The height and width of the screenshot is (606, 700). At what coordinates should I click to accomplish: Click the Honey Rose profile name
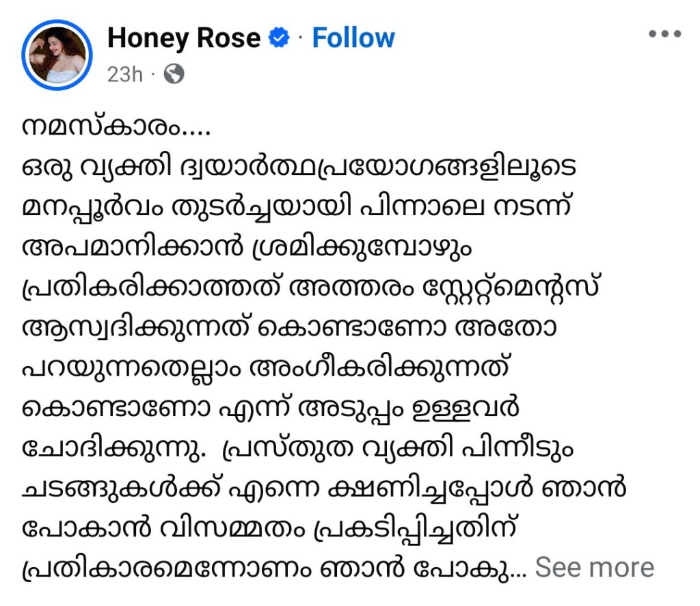[184, 38]
